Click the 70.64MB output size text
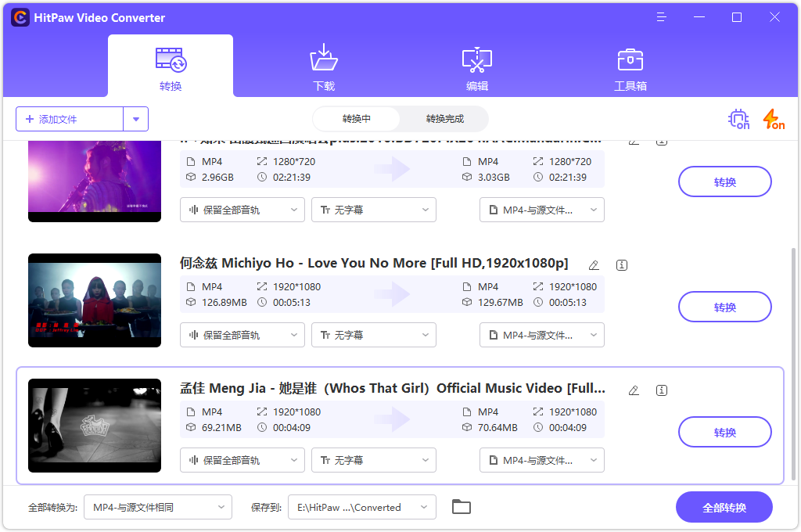 coord(498,428)
